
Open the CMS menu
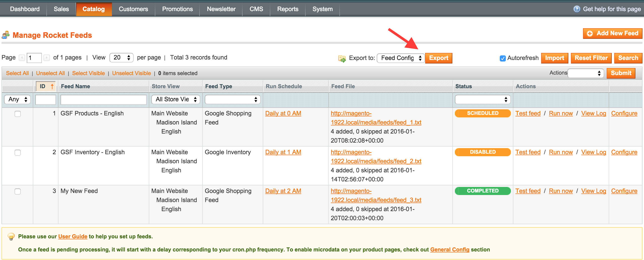(256, 9)
